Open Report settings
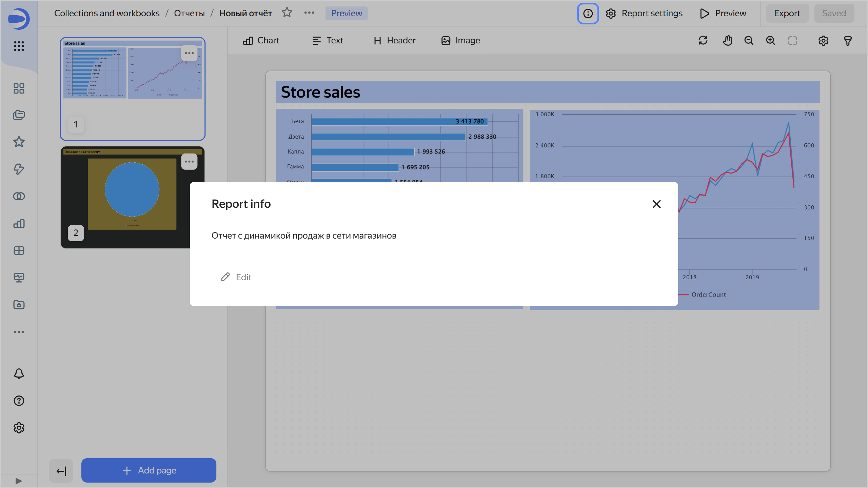 644,14
